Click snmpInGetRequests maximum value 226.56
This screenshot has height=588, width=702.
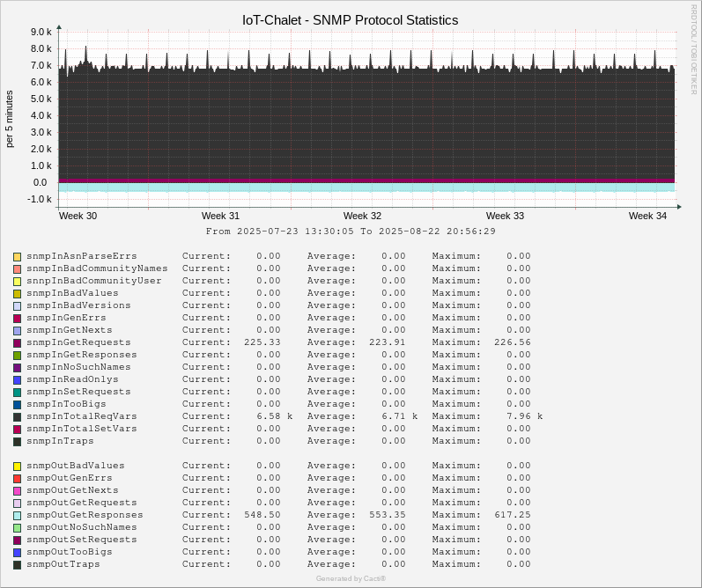point(513,342)
